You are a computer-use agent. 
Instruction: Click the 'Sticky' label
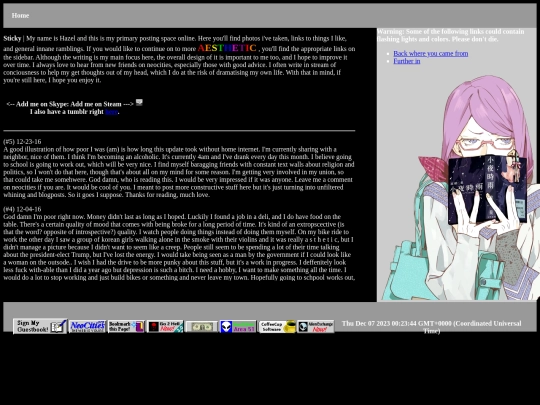click(x=12, y=38)
